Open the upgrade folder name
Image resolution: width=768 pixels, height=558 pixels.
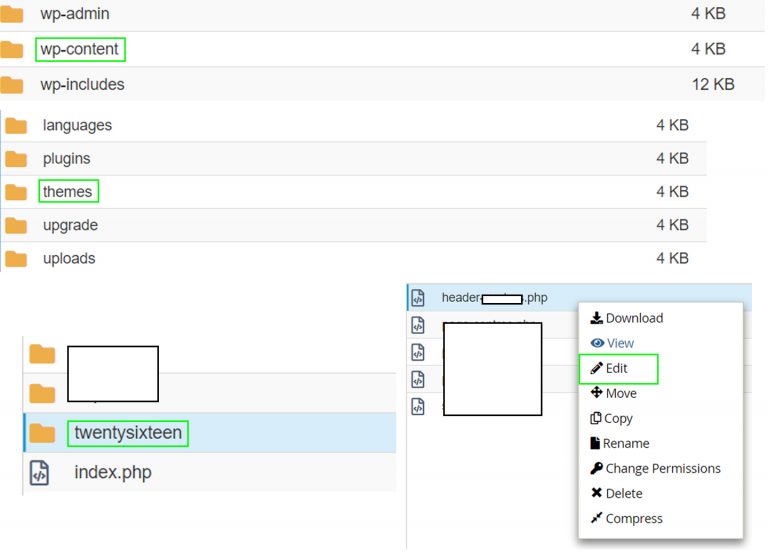[70, 226]
